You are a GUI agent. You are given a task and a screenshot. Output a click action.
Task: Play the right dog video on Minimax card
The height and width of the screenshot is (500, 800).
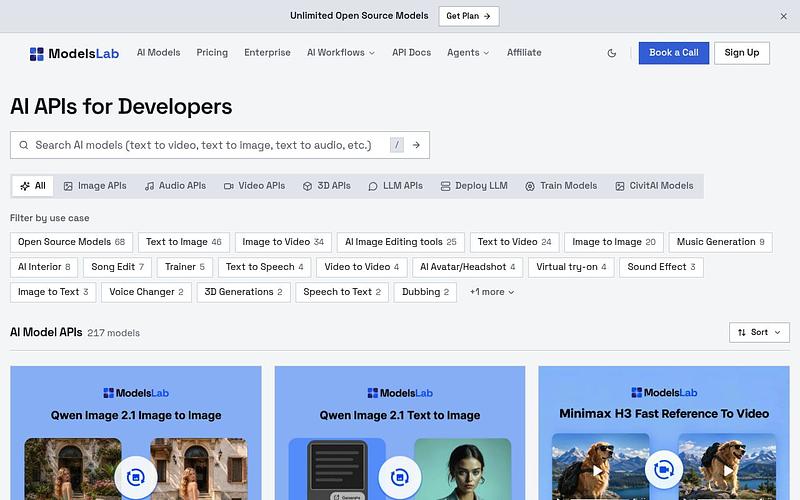tap(728, 471)
